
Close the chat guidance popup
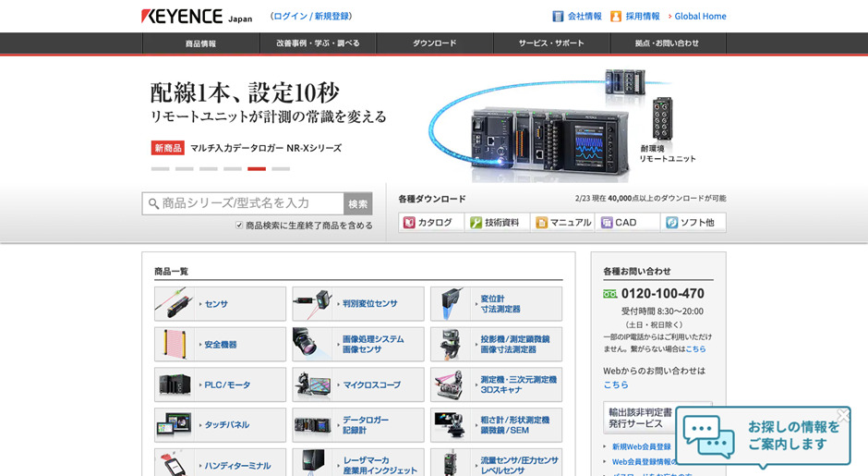(842, 415)
